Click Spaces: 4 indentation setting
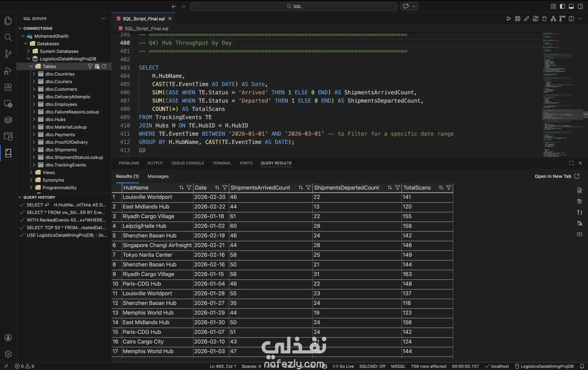This screenshot has height=370, width=588. (x=251, y=366)
